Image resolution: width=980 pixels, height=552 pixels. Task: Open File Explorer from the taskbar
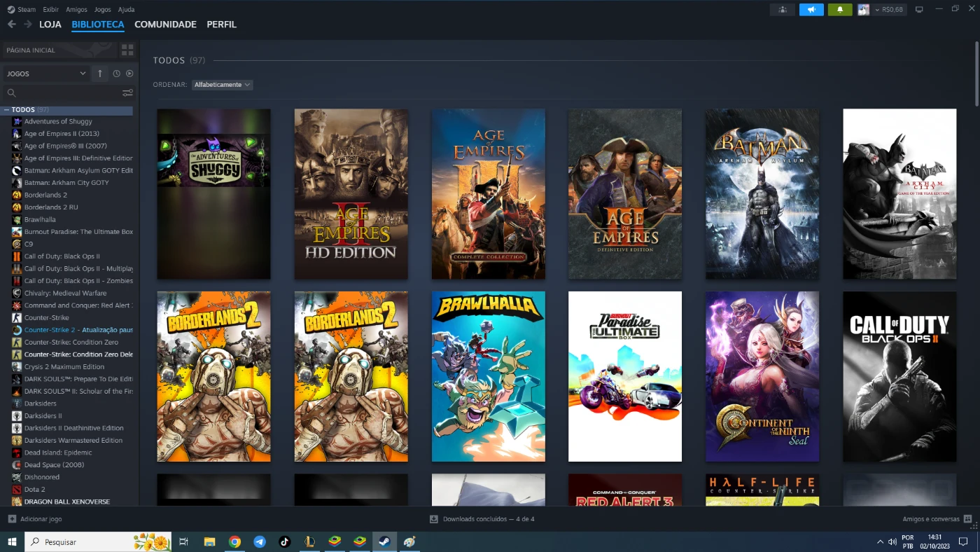tap(209, 541)
